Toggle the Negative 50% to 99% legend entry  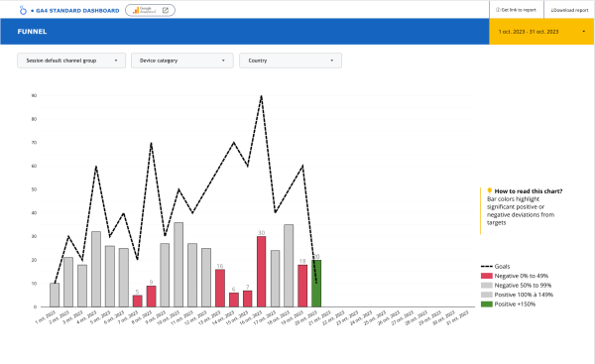516,286
